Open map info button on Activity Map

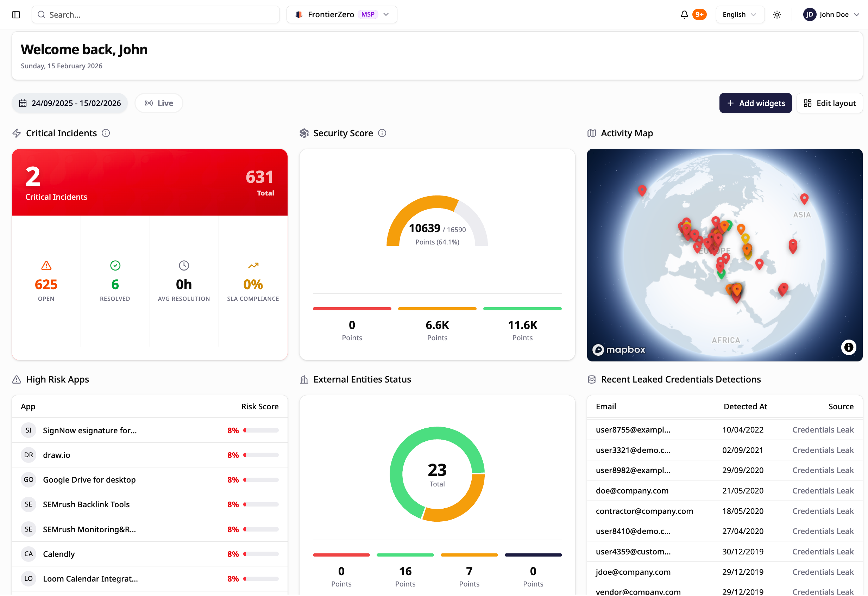(x=848, y=348)
